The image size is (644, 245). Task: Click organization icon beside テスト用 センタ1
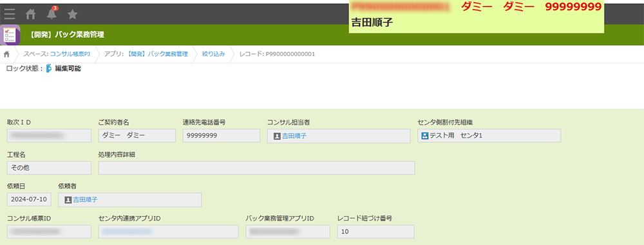pos(425,136)
